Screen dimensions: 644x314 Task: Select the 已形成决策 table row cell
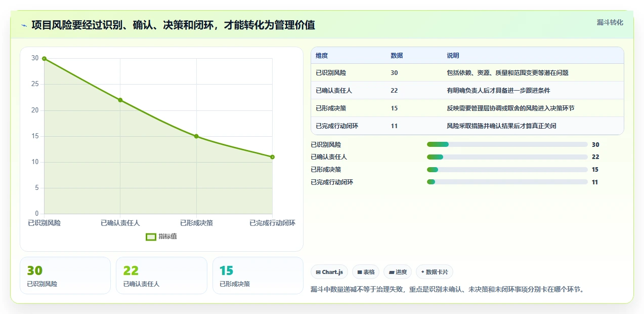coord(331,108)
